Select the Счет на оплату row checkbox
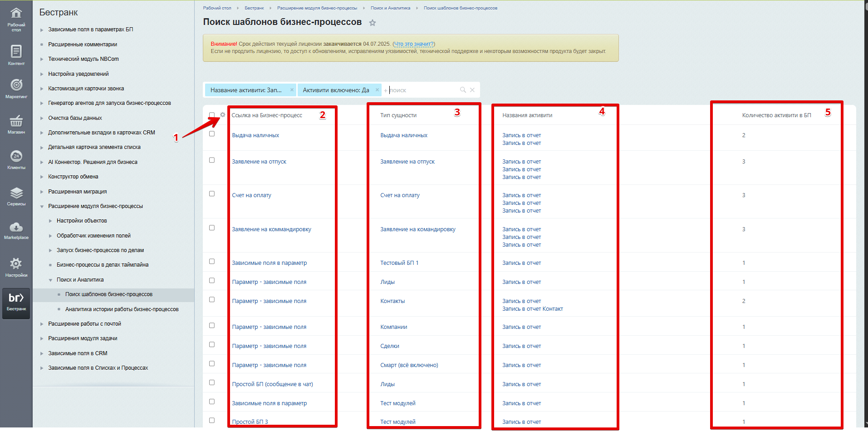Image resolution: width=868 pixels, height=432 pixels. [x=212, y=194]
